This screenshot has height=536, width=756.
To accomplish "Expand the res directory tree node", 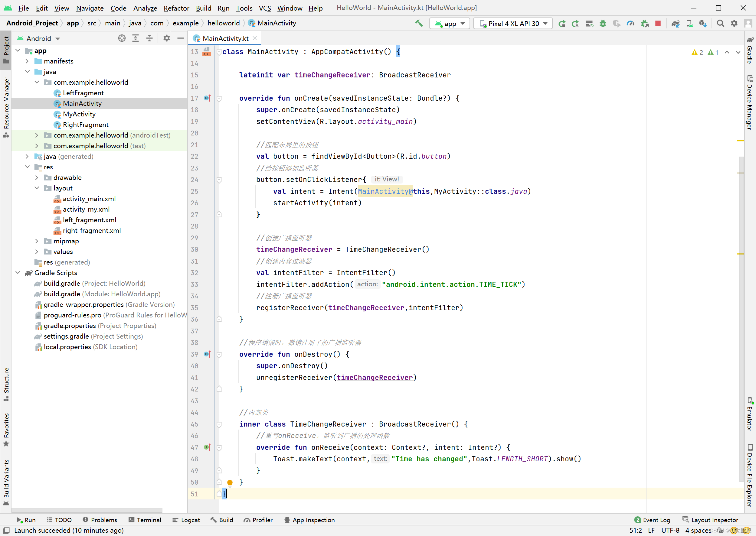I will pos(27,167).
